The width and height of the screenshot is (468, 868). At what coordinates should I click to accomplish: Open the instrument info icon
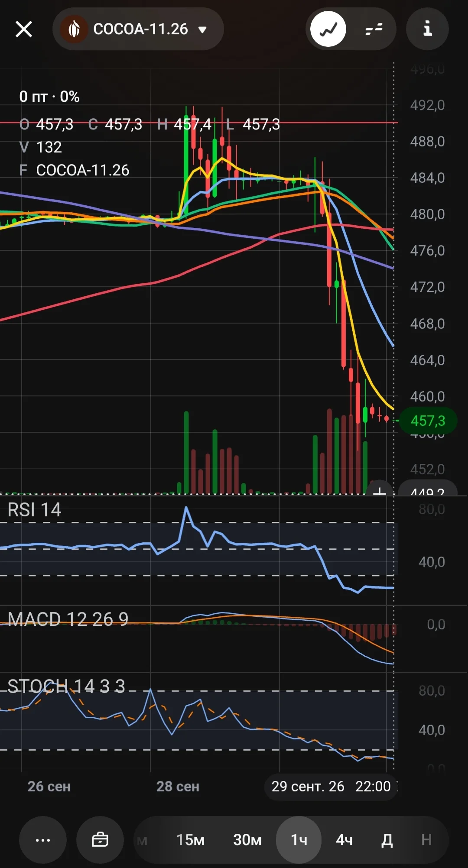tap(427, 29)
